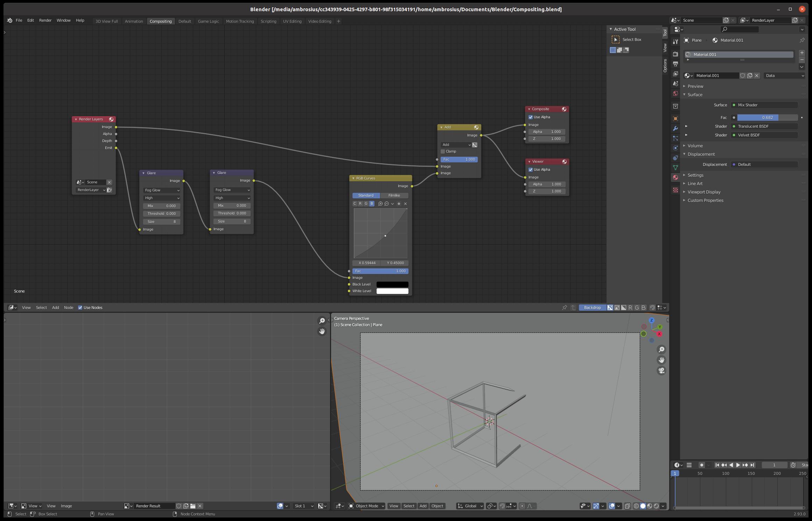
Task: Toggle auto keying record button in timeline
Action: (701, 465)
